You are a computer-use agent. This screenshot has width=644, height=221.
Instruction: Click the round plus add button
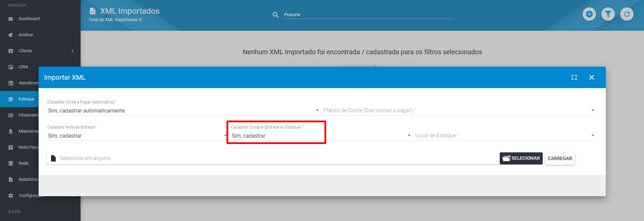coord(589,14)
